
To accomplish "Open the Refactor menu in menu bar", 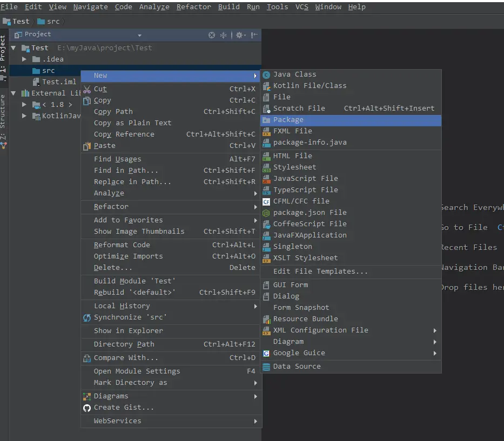I will click(x=193, y=6).
